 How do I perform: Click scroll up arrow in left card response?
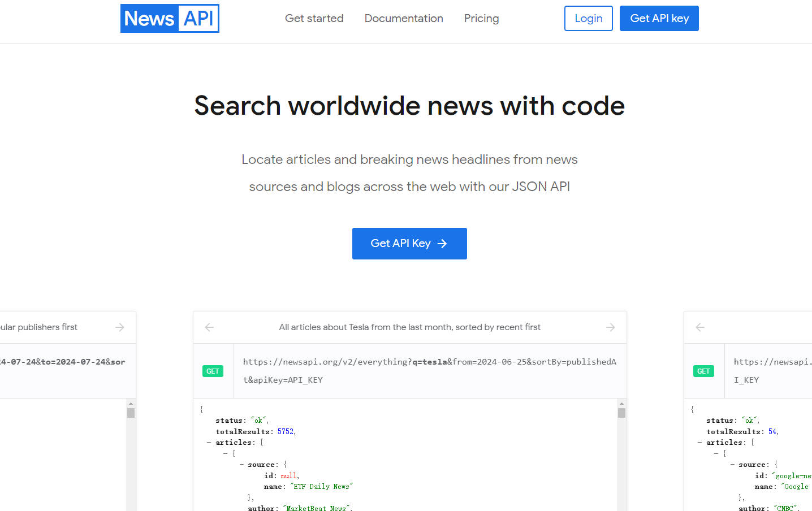(x=131, y=404)
